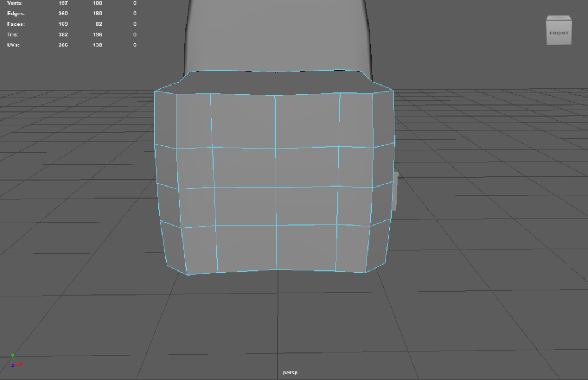
Task: Click the Tris count value 382
Action: point(63,34)
